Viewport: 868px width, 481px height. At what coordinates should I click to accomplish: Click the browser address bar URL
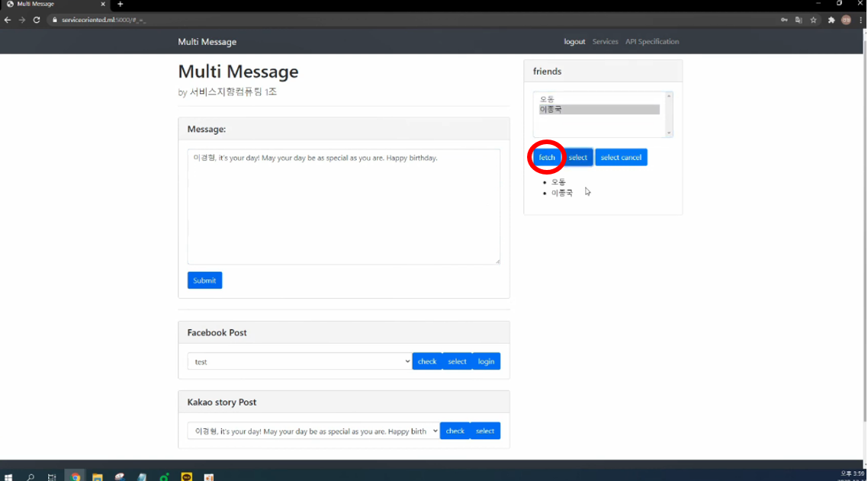(x=104, y=20)
